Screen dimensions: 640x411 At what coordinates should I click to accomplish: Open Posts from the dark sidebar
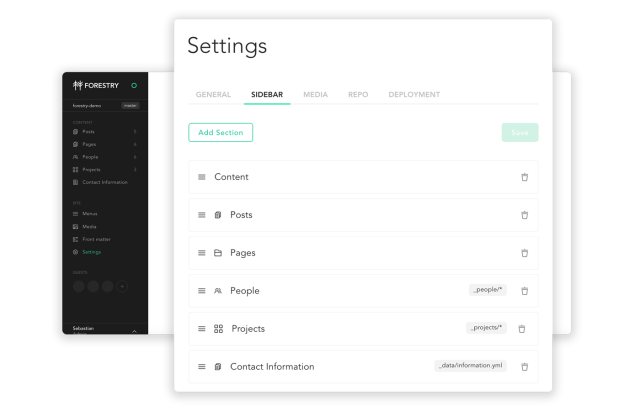[x=88, y=131]
